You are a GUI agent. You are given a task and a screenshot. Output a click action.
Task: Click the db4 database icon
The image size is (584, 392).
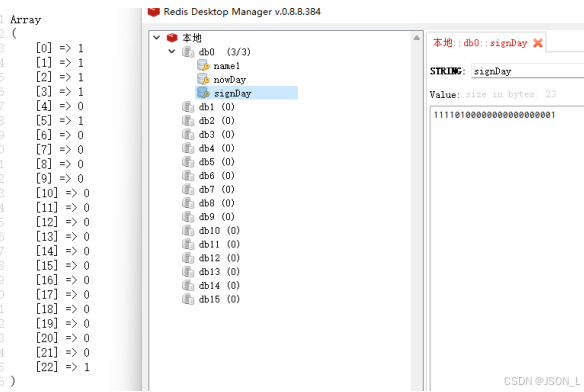pyautogui.click(x=188, y=148)
